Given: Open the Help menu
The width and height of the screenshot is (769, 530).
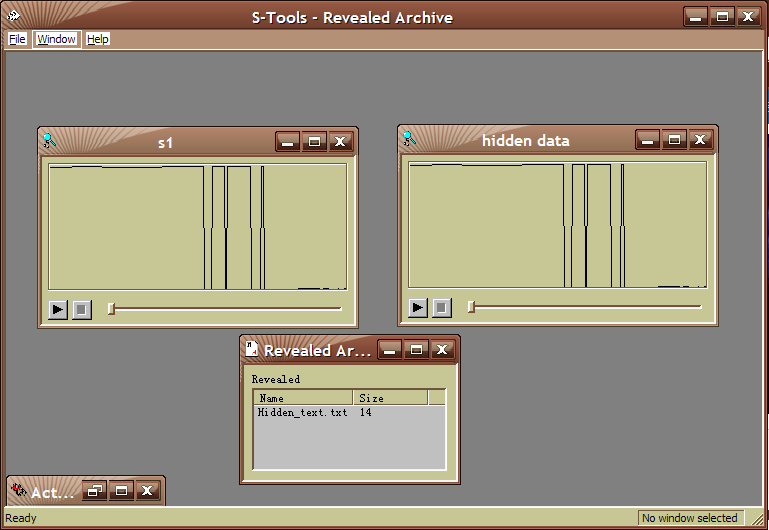Looking at the screenshot, I should [98, 39].
